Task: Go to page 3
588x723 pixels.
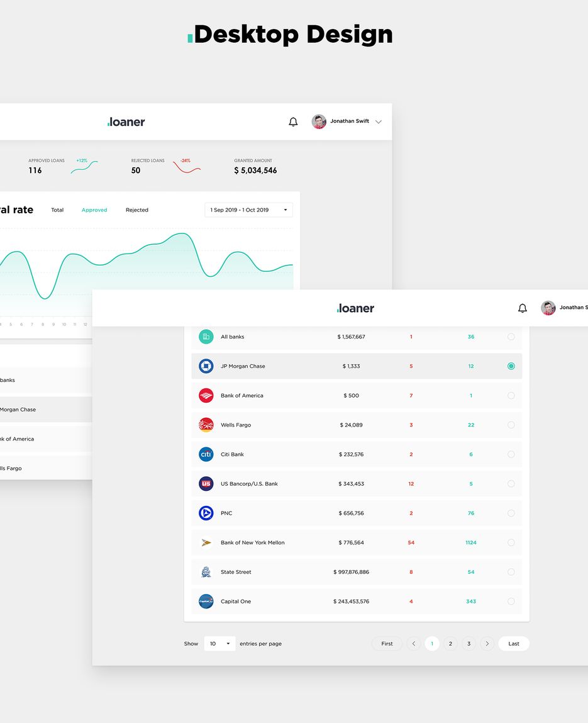Action: (x=469, y=644)
